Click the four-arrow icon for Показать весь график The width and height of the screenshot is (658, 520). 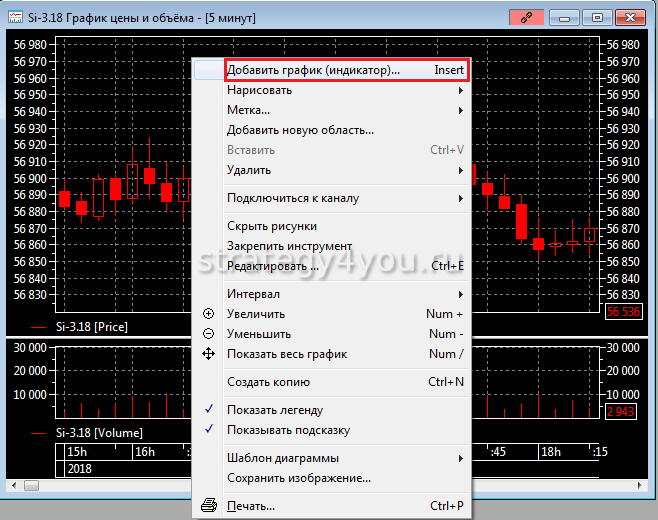point(208,354)
